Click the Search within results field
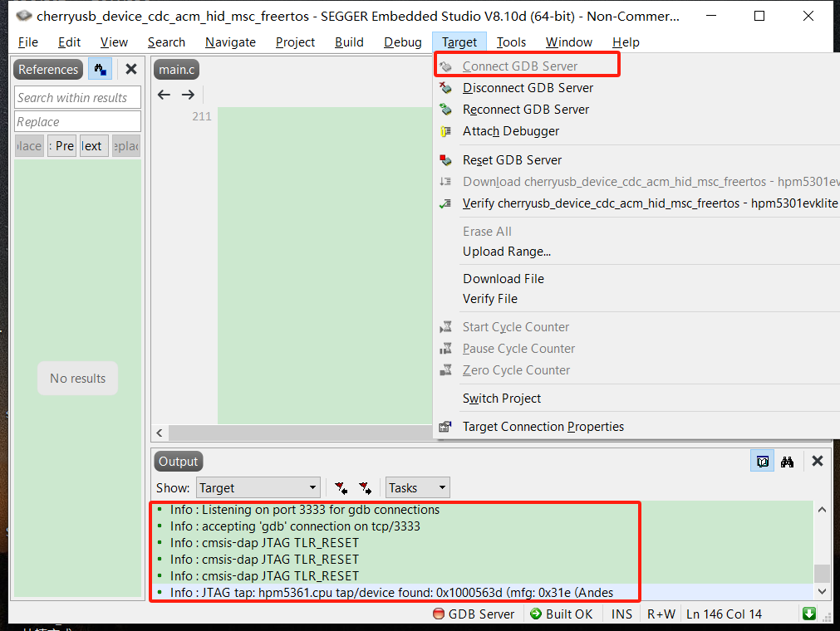Image resolution: width=840 pixels, height=631 pixels. (x=77, y=97)
